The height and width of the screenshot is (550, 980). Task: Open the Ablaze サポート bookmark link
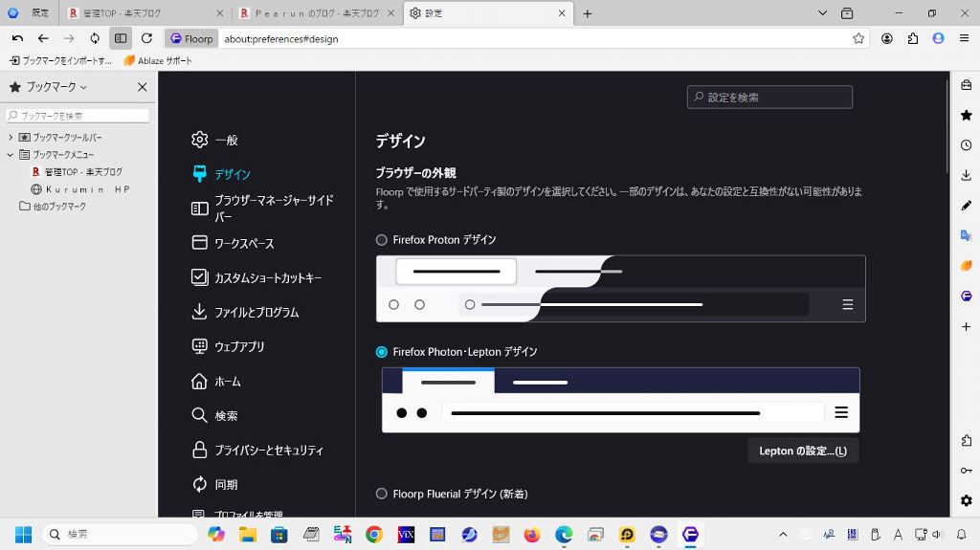click(158, 60)
